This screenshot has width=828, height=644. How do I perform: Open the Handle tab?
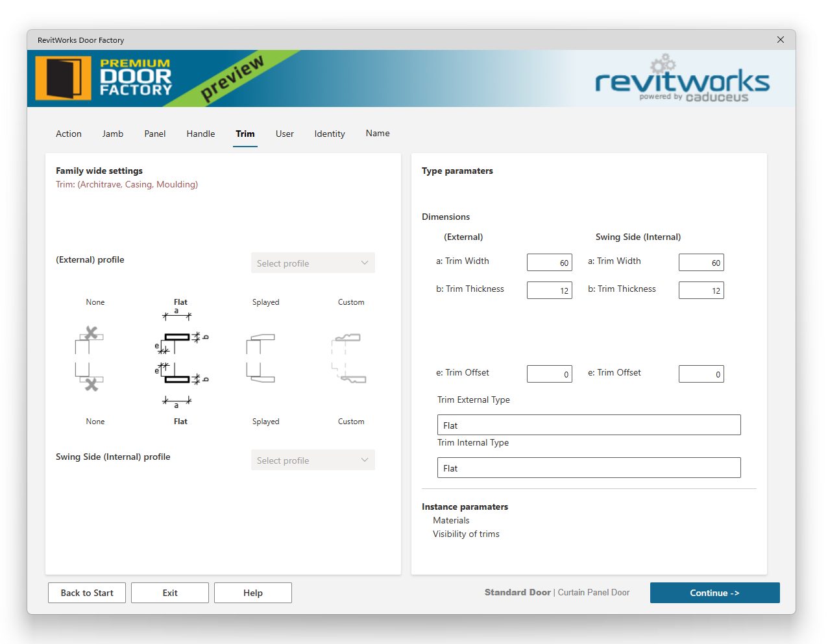(x=201, y=134)
